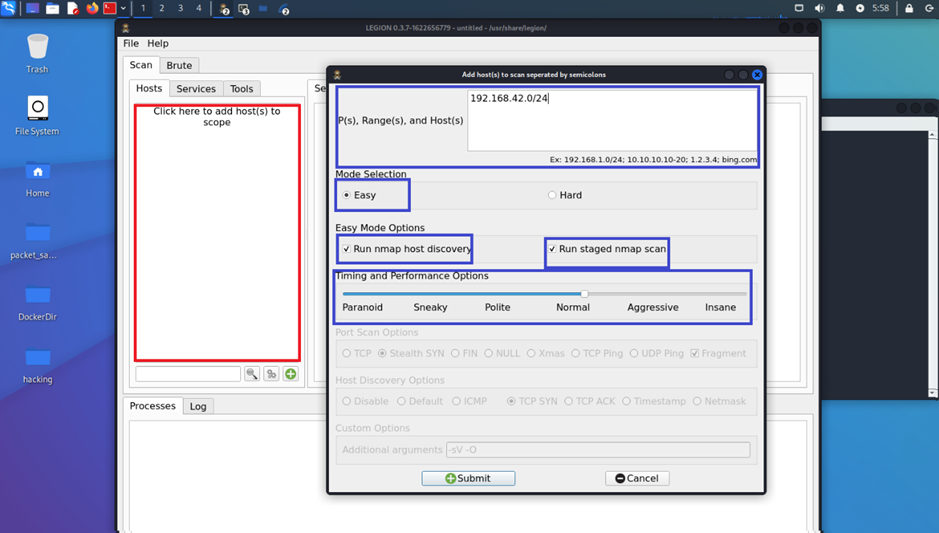Open the File menu in Legion
Screen dimensions: 939x533
(x=131, y=43)
